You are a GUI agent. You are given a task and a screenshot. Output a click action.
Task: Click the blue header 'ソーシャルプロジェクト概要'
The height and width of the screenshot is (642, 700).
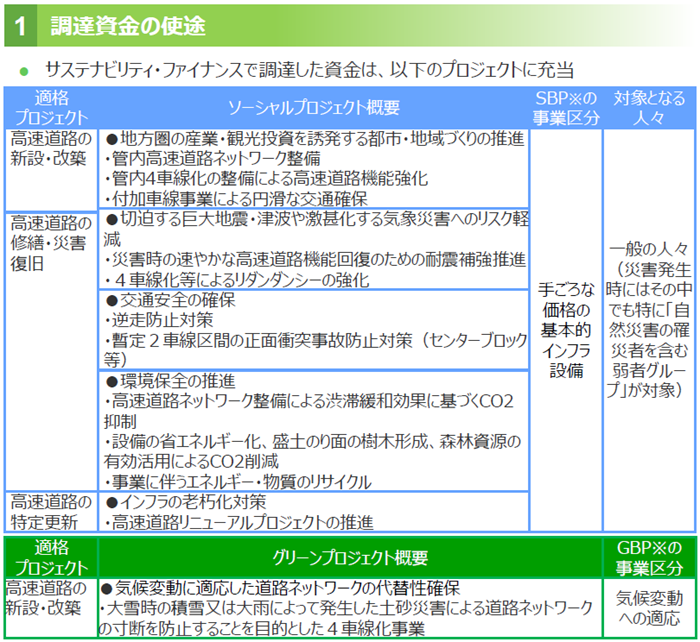tap(313, 108)
